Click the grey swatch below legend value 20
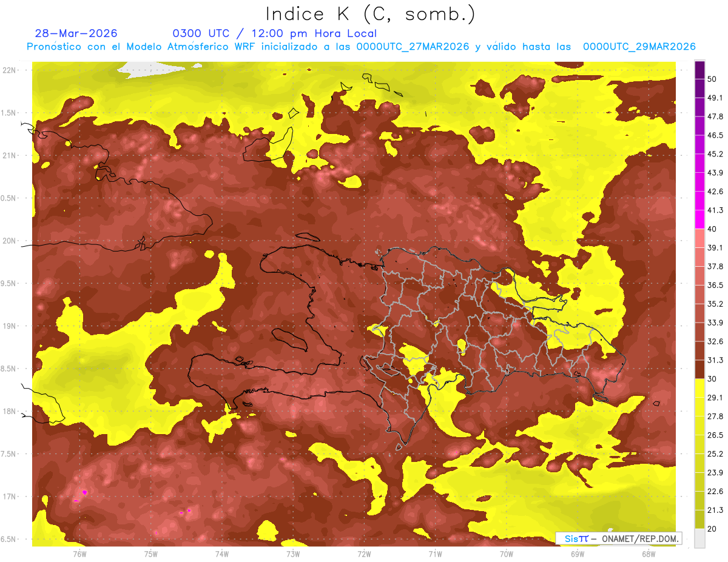 [699, 538]
